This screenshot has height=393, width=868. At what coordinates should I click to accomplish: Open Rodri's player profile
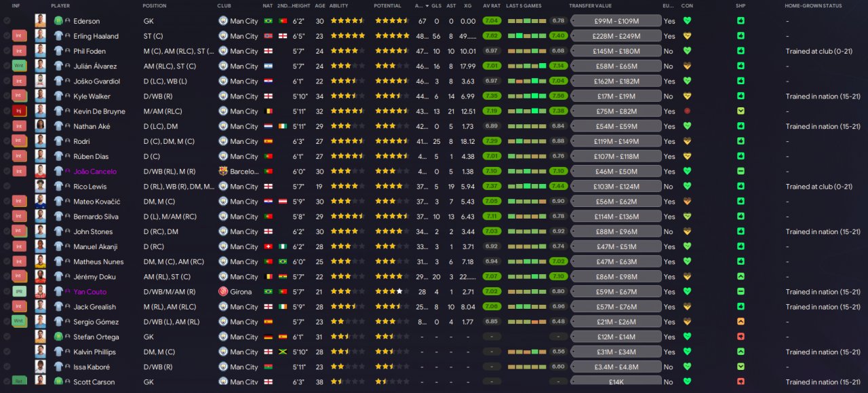(81, 141)
